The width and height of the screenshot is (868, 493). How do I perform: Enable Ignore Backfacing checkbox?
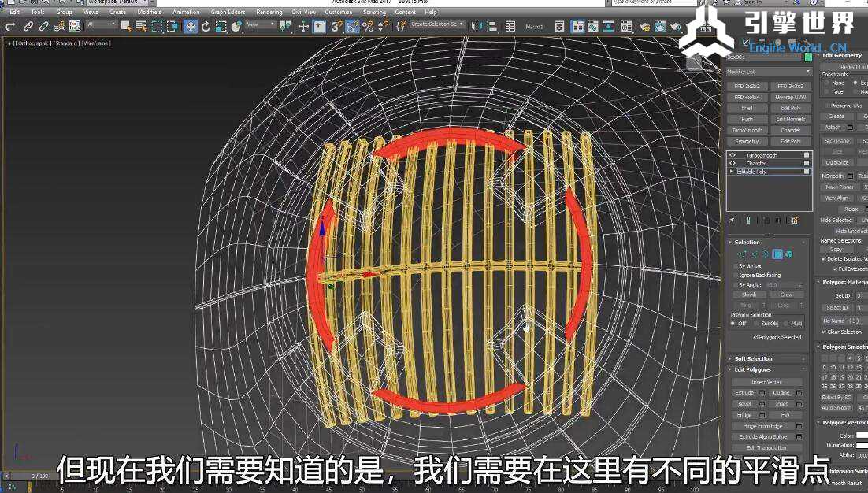[x=735, y=275]
